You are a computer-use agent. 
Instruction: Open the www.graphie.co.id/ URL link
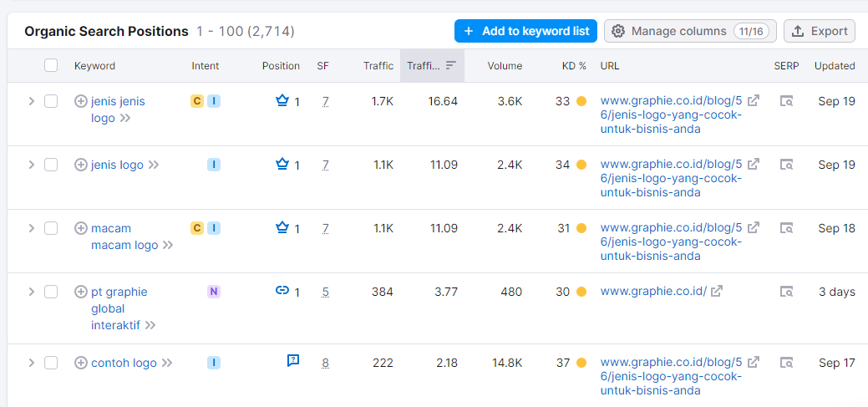pos(653,292)
